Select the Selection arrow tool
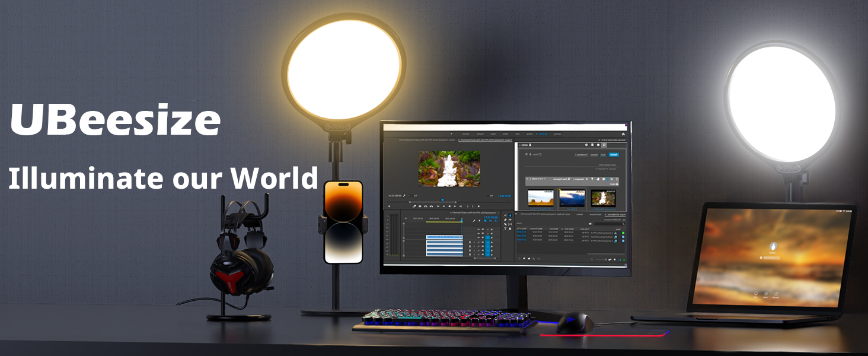Image resolution: width=868 pixels, height=356 pixels. point(511,215)
